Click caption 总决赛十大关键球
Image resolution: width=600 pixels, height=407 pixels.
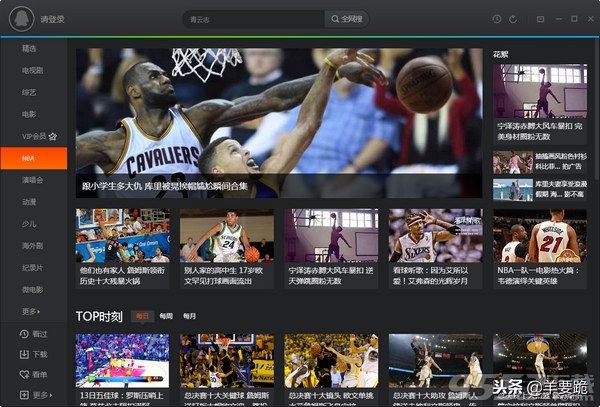tap(227, 395)
